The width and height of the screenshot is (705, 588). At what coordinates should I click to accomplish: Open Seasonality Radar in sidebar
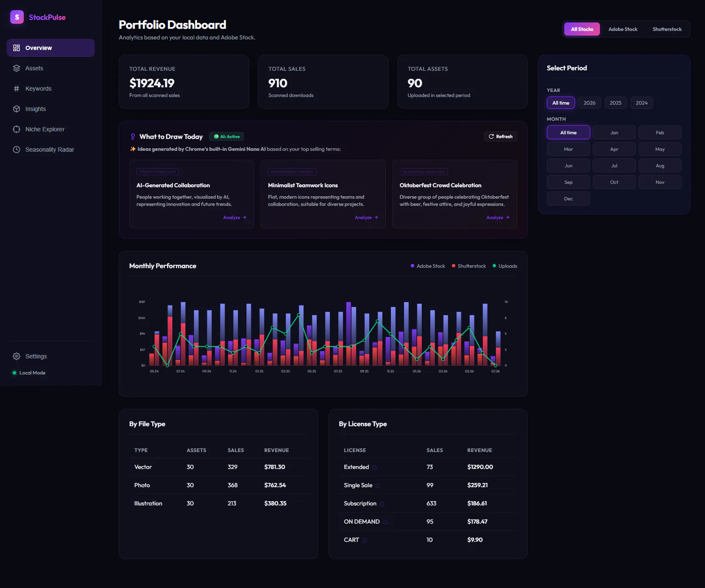point(50,150)
